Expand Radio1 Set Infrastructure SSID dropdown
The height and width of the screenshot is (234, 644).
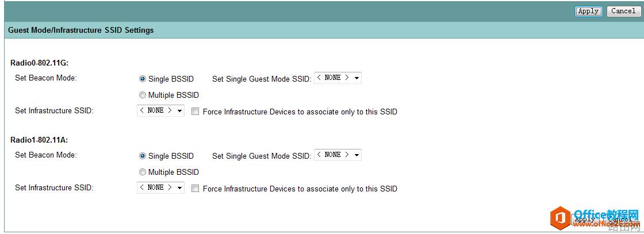160,187
